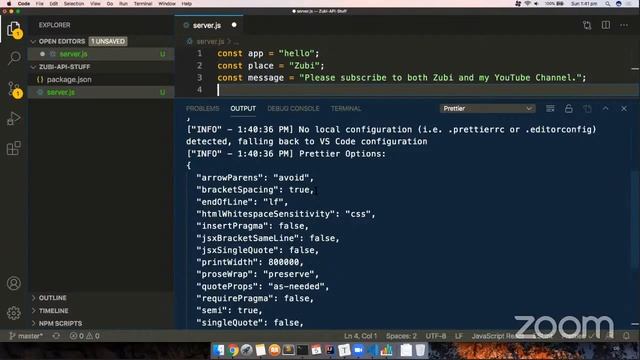The width and height of the screenshot is (640, 360).
Task: Click the 1 UNSAVED badge
Action: [108, 41]
